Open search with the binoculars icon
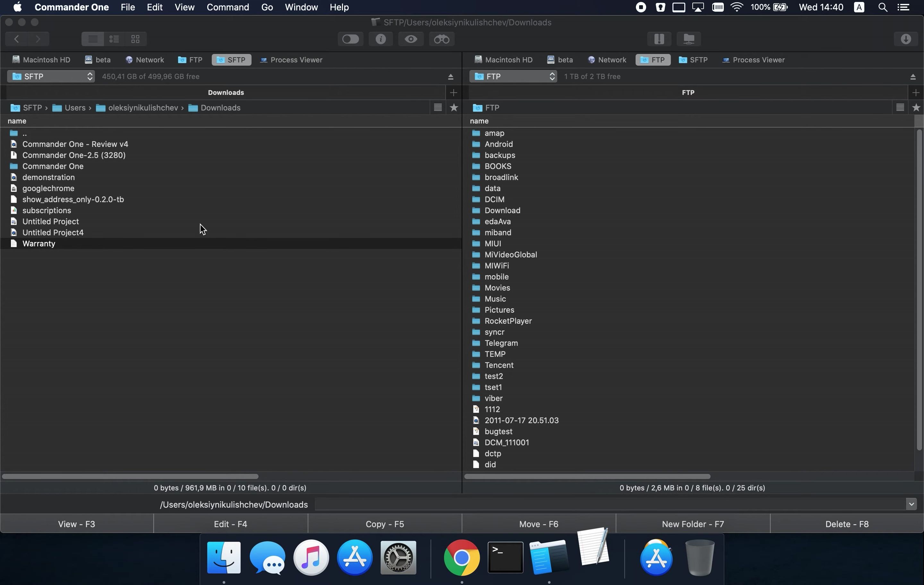924x585 pixels. pos(442,39)
